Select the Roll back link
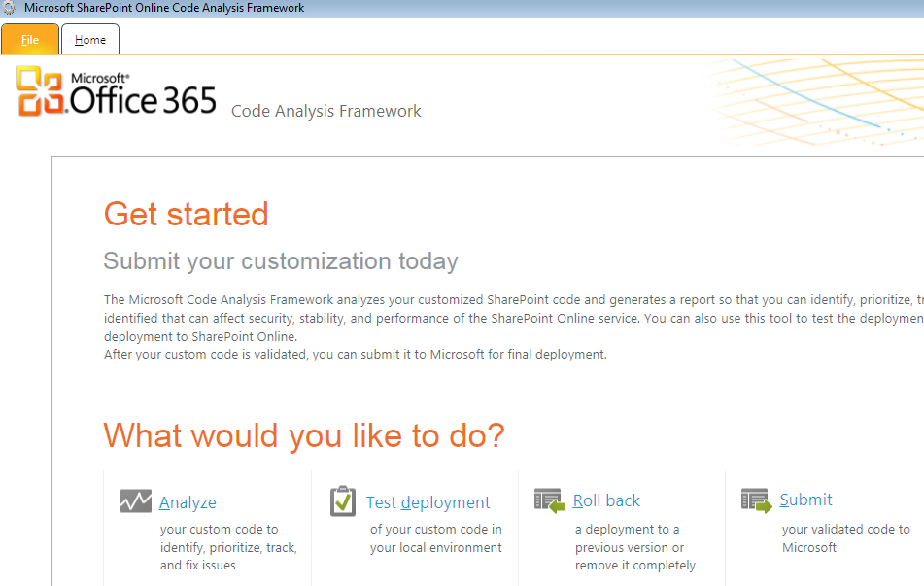Viewport: 924px width, 586px height. coord(606,500)
